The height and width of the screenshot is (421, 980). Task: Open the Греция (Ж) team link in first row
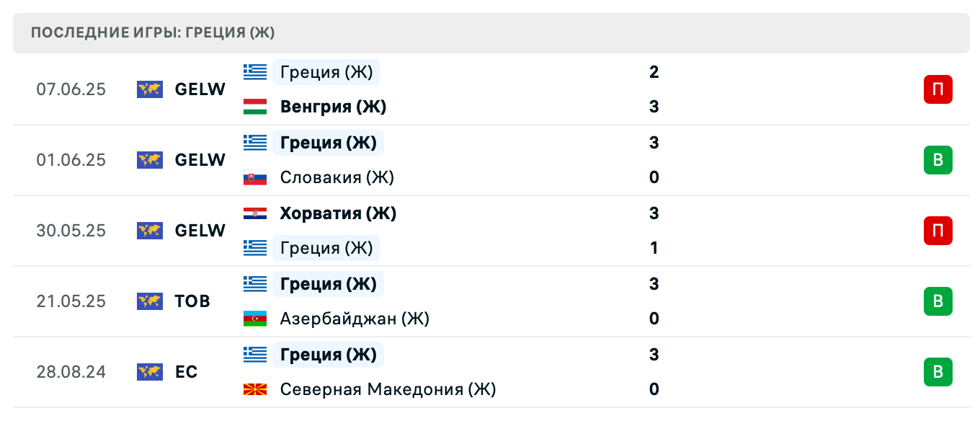(326, 71)
